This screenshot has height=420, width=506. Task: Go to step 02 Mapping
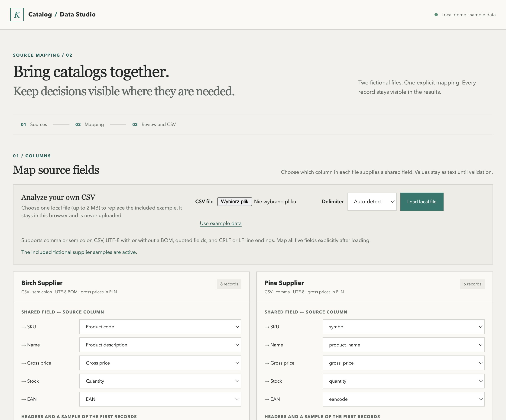tap(89, 125)
